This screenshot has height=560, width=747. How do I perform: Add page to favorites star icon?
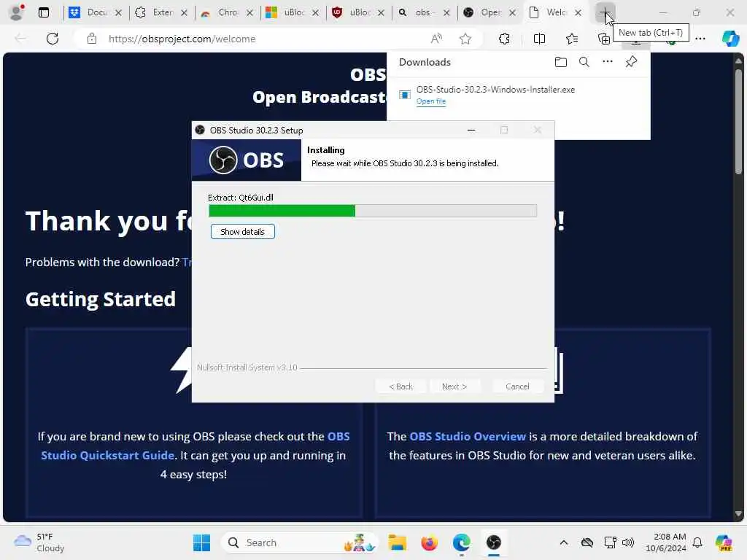click(x=465, y=39)
